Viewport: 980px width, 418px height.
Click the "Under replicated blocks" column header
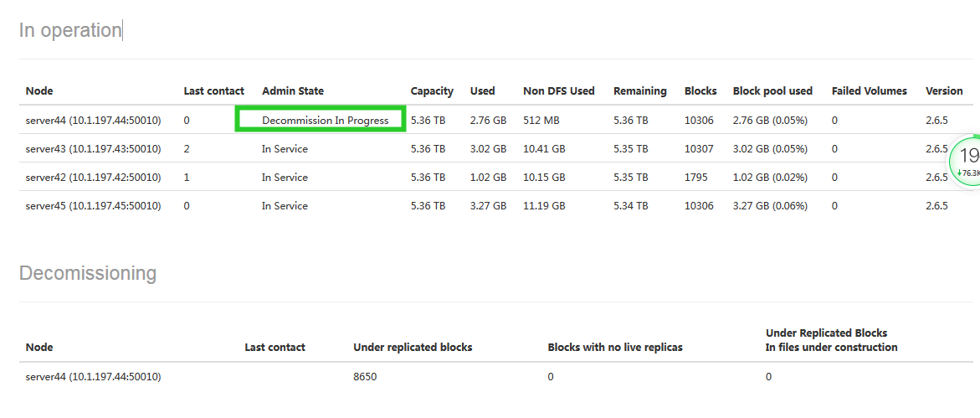[413, 348]
